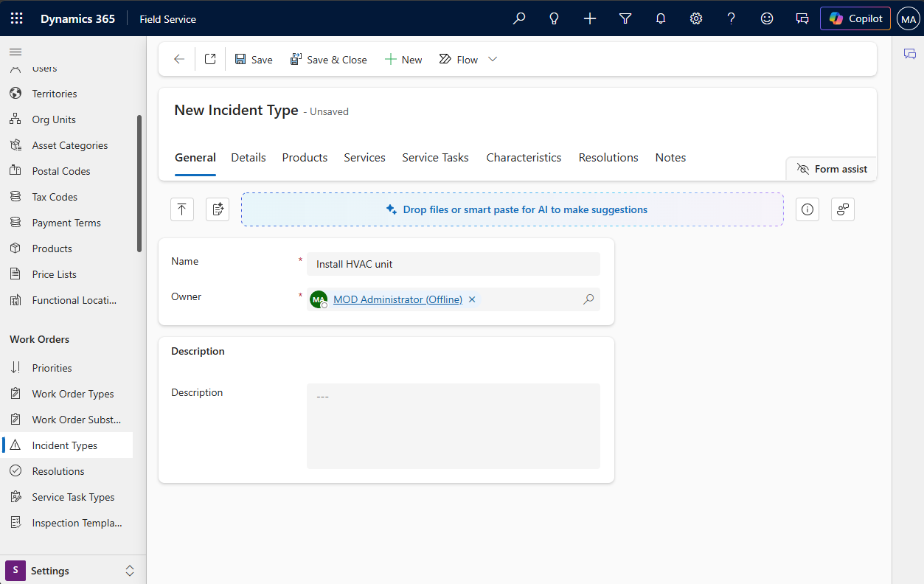Click the related records icon beside info
The height and width of the screenshot is (584, 924).
(843, 209)
